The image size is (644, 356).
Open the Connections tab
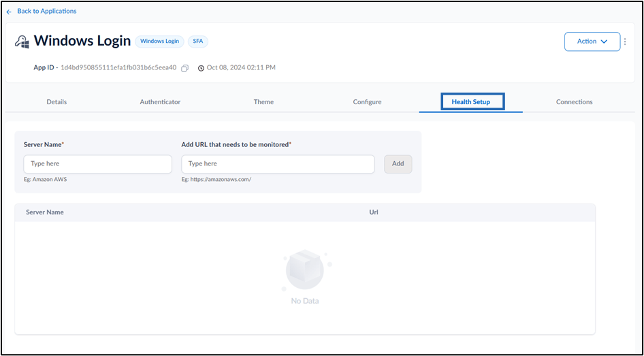pos(574,102)
